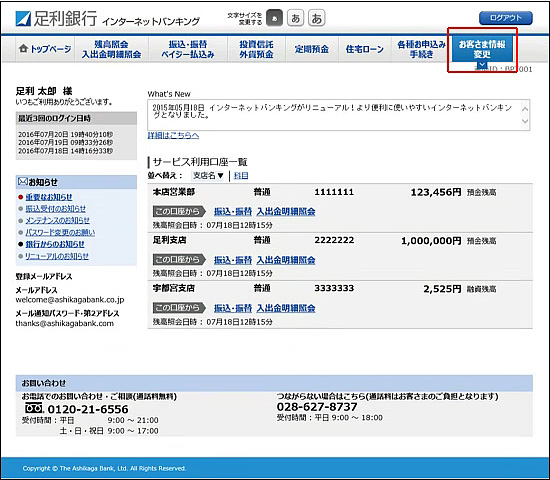550x480 pixels.
Task: Click the What's New scroll up arrow
Action: (x=525, y=108)
